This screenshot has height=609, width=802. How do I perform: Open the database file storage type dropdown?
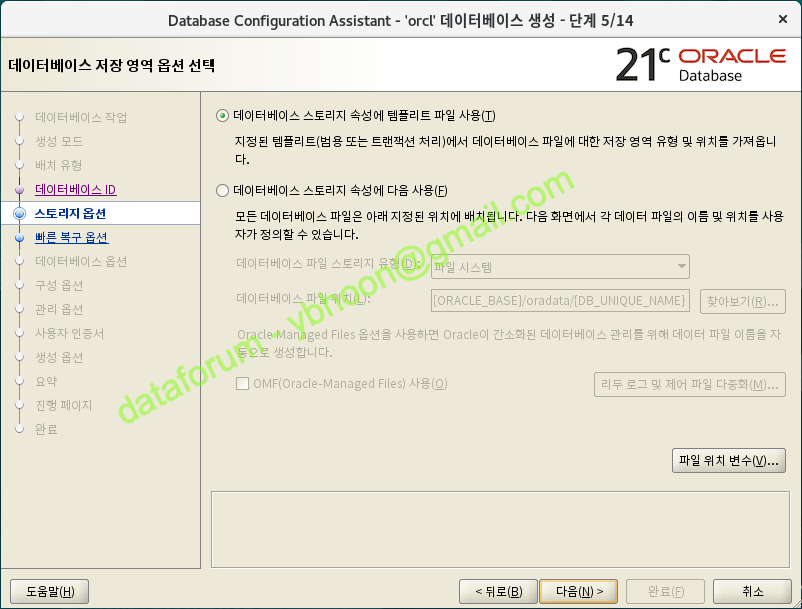coord(560,267)
